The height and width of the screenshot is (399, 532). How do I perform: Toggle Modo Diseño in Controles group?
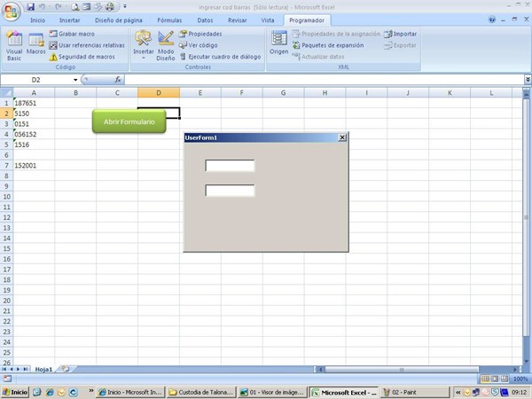(166, 44)
